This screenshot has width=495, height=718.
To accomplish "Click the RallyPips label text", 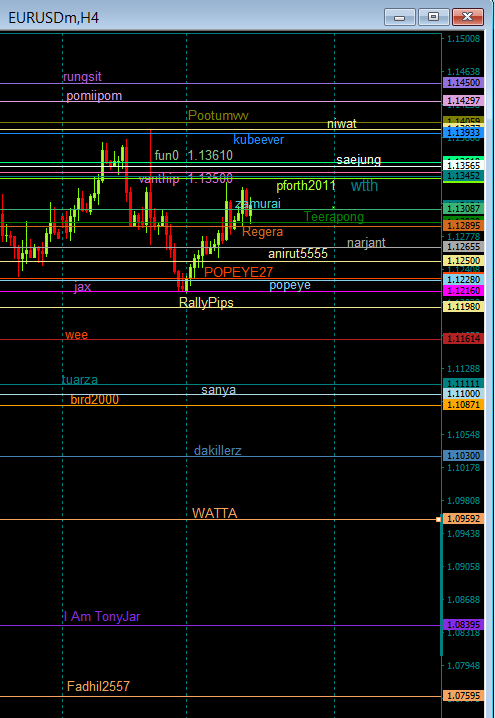I will pyautogui.click(x=206, y=303).
